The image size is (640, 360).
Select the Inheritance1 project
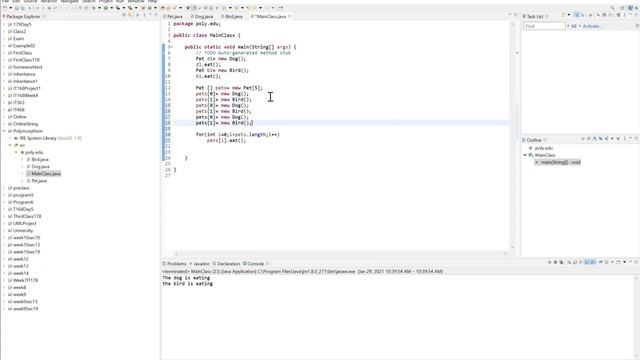(x=25, y=81)
